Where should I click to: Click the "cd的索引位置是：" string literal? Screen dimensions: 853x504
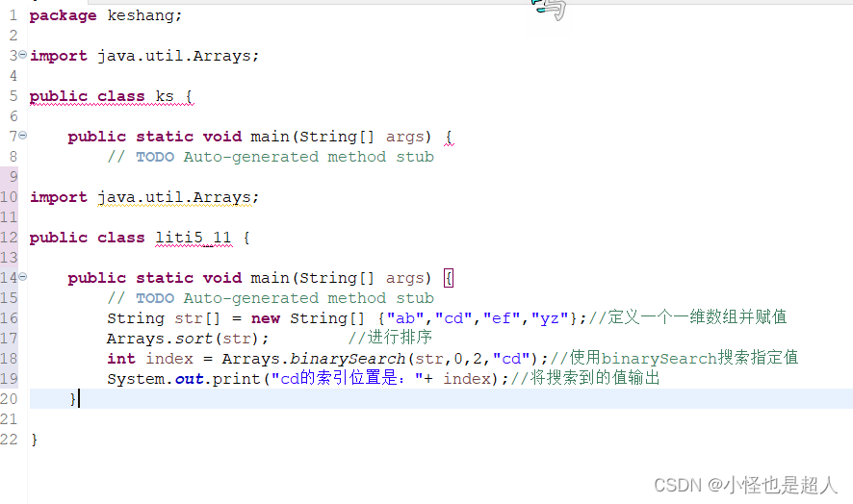(x=348, y=378)
